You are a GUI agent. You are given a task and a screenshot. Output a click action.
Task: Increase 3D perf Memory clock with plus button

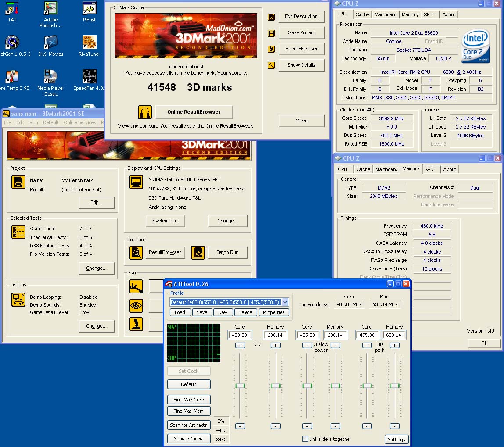point(394,346)
